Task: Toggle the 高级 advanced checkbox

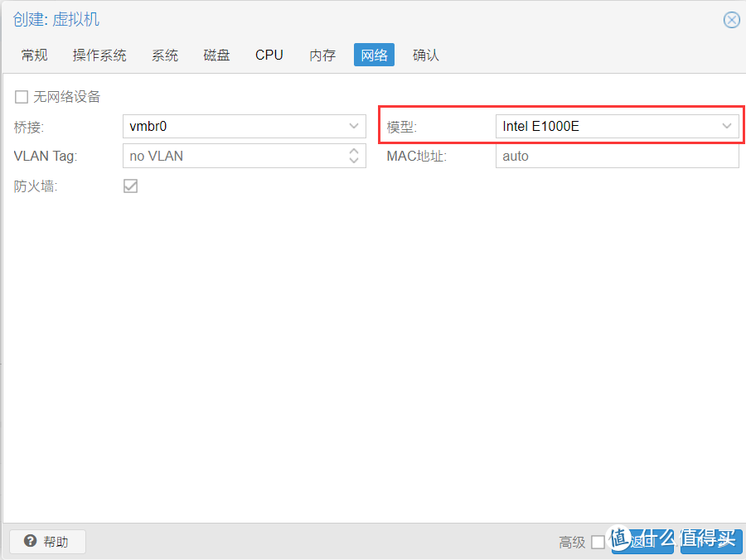Action: [598, 542]
